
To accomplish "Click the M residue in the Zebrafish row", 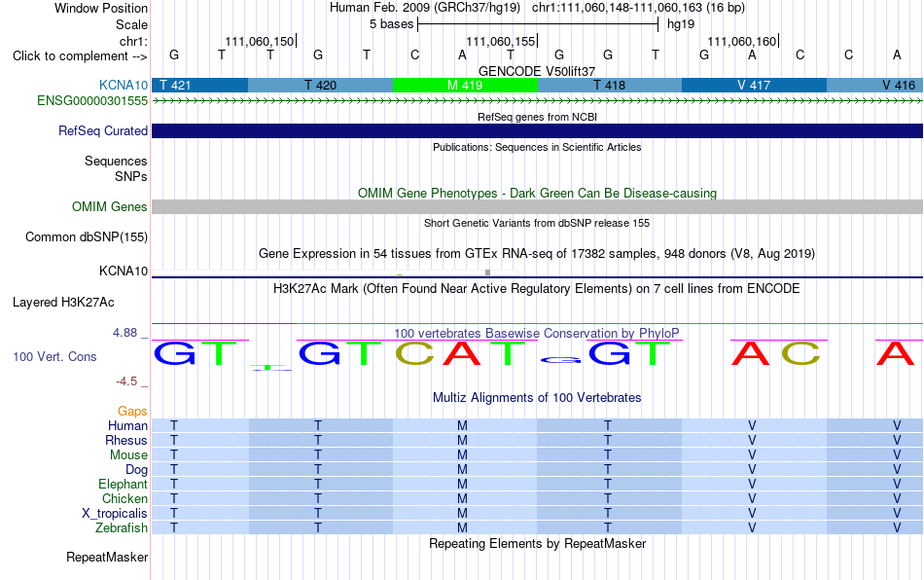I will click(x=462, y=527).
